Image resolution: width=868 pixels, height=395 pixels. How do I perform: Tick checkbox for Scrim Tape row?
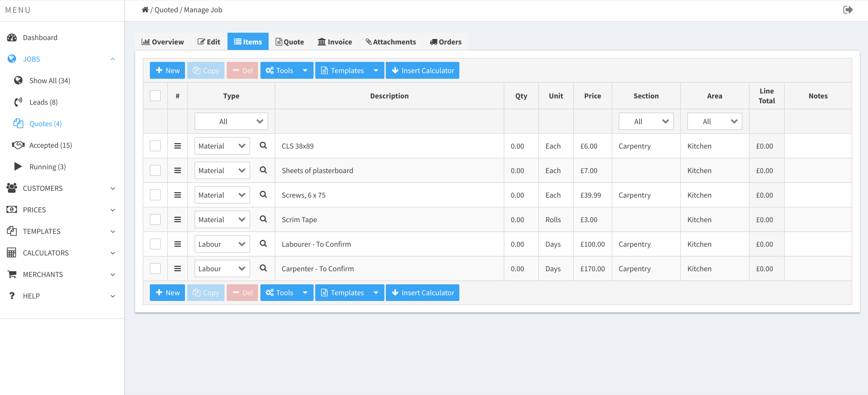pyautogui.click(x=155, y=220)
